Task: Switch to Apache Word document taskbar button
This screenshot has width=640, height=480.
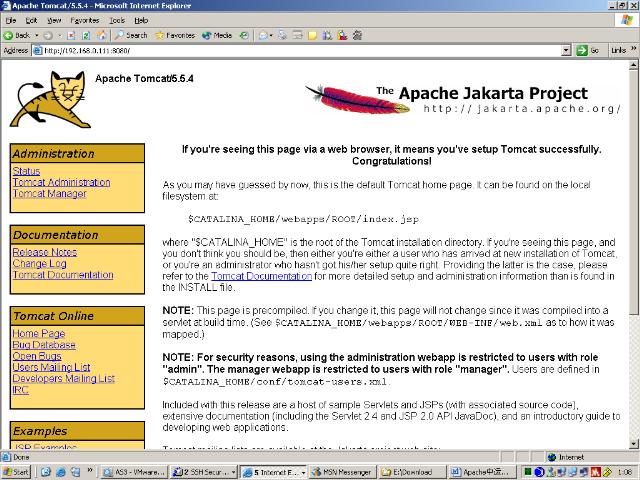Action: pos(481,472)
